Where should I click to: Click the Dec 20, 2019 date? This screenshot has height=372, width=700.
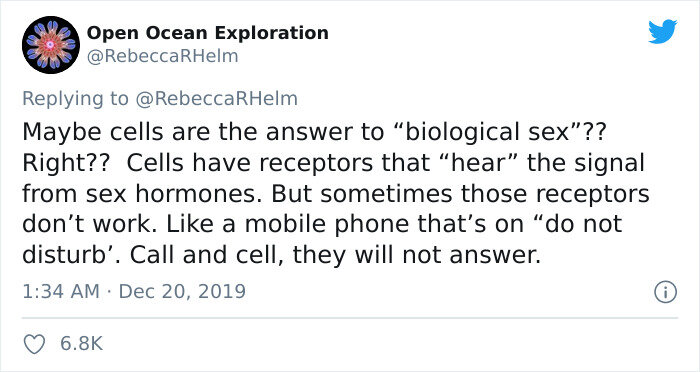pyautogui.click(x=182, y=292)
